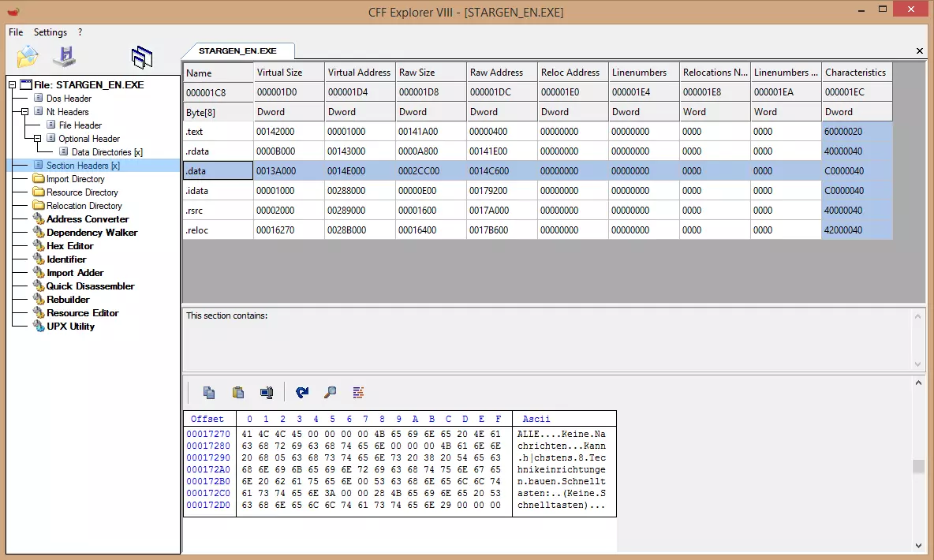Click the Relocation Directory folder icon
Image resolution: width=934 pixels, height=560 pixels.
(x=39, y=206)
